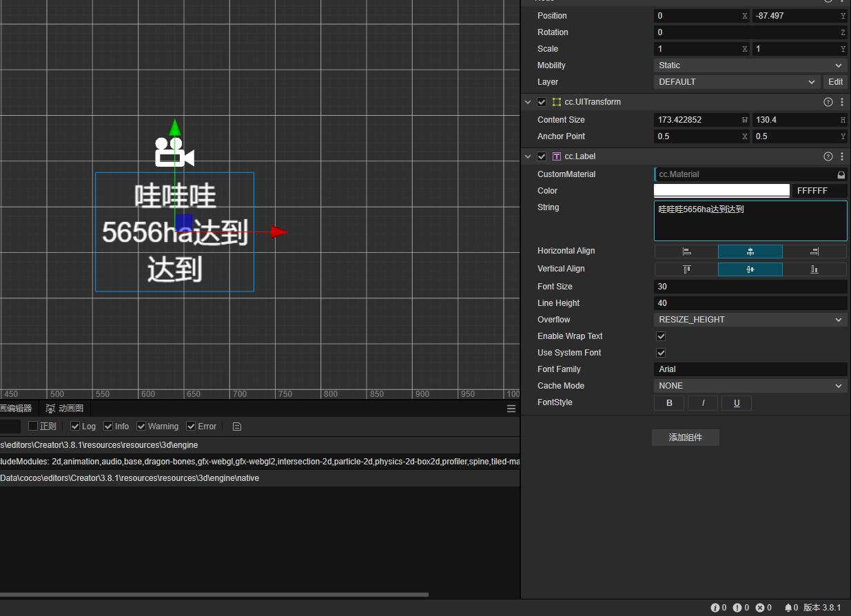Toggle underline U font style
Viewport: 851px width, 616px height.
737,403
